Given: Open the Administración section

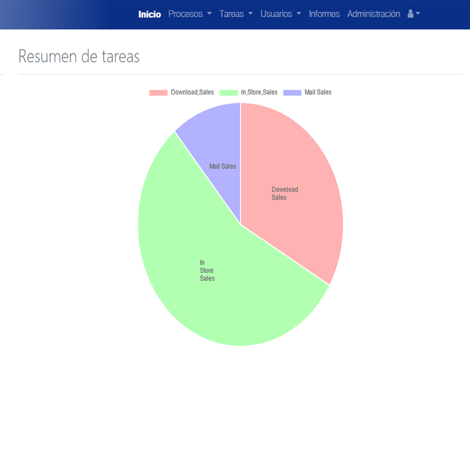Looking at the screenshot, I should (374, 14).
